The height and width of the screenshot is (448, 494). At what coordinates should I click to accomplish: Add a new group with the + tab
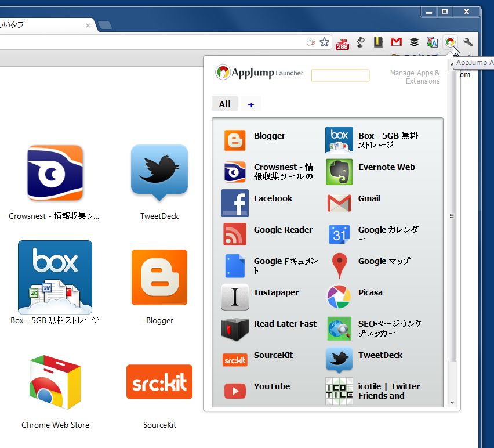[251, 104]
